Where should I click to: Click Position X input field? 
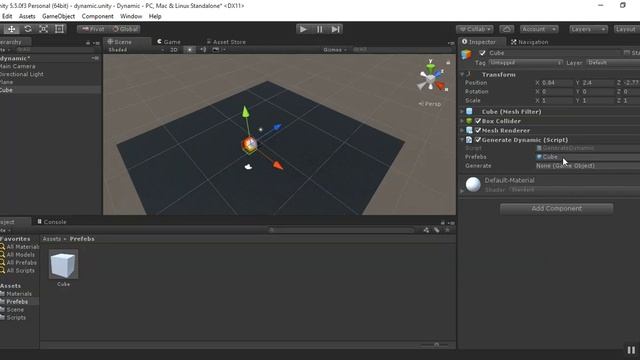pyautogui.click(x=557, y=82)
